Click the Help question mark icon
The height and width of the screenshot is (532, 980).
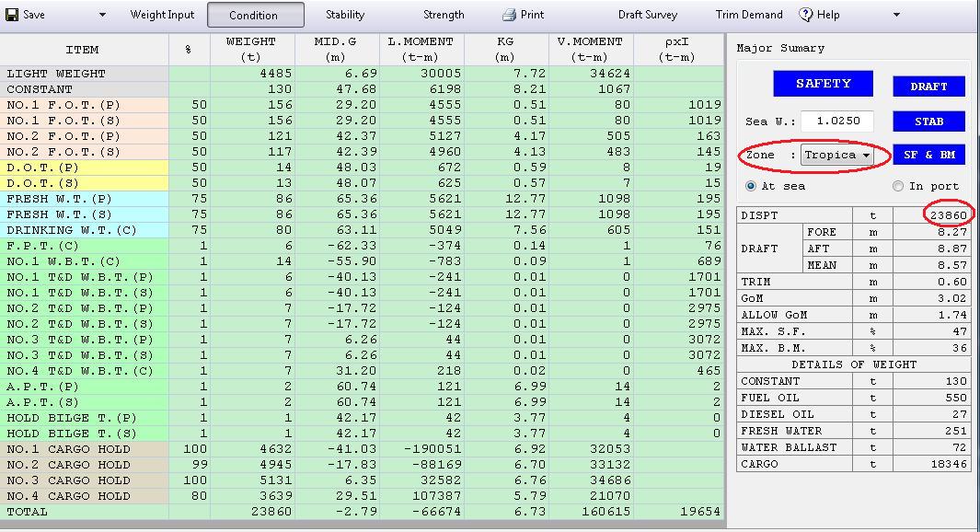[806, 15]
